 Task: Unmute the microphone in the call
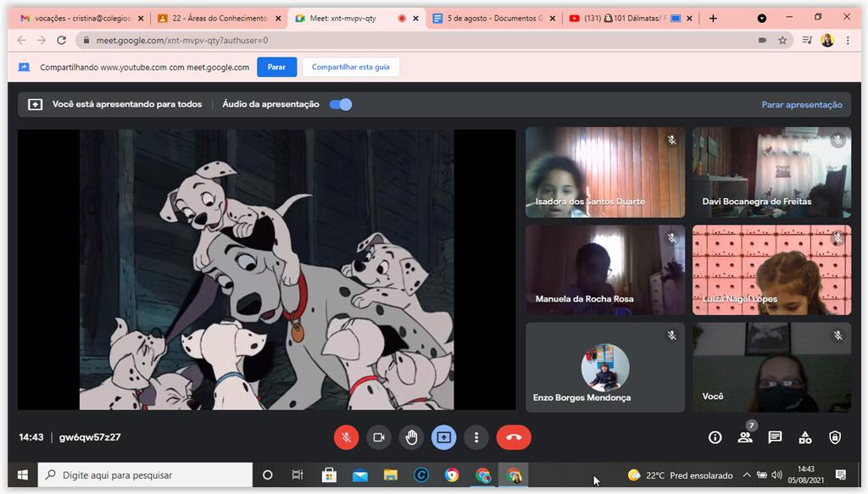click(x=346, y=437)
